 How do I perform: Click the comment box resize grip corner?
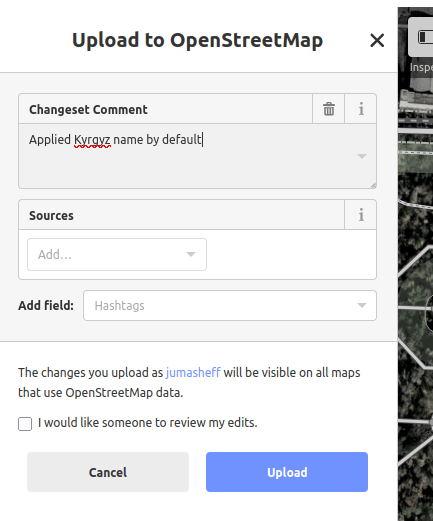(373, 185)
